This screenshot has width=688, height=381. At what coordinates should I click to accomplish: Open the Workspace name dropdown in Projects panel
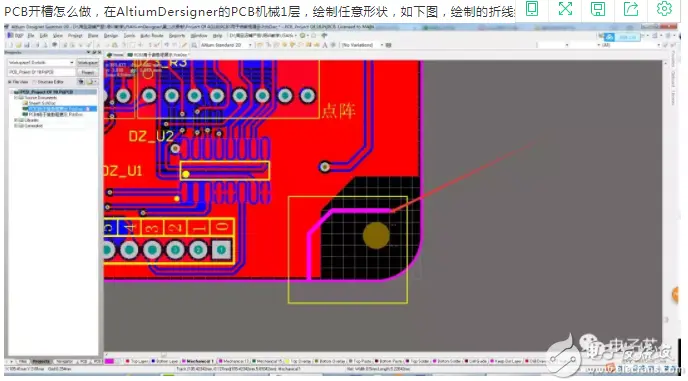point(41,63)
